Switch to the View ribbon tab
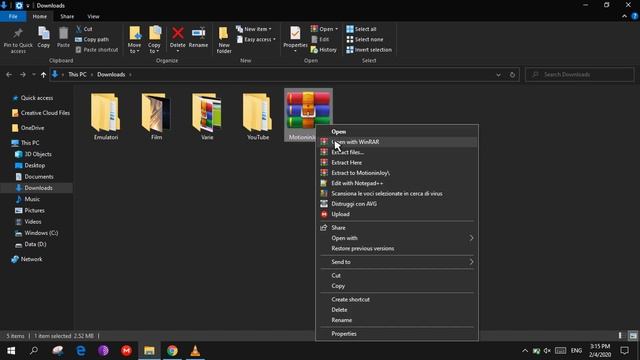 click(93, 16)
